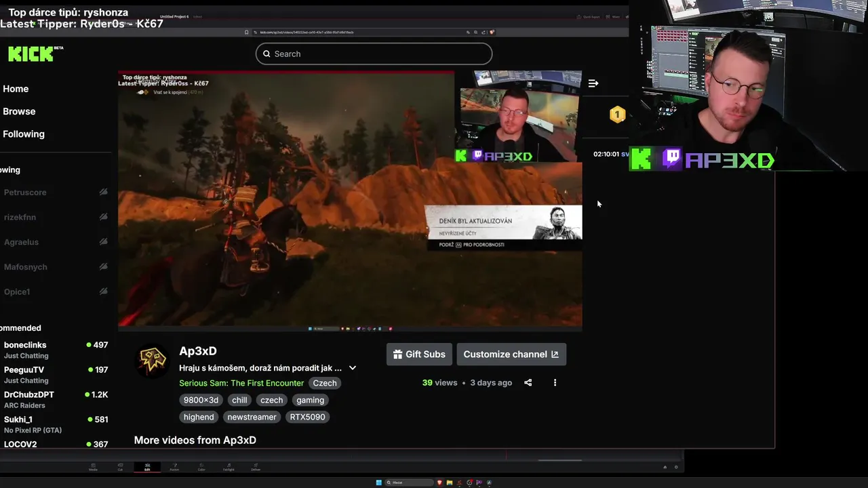Select the 9800x3d tag
Viewport: 868px width, 488px height.
(201, 400)
